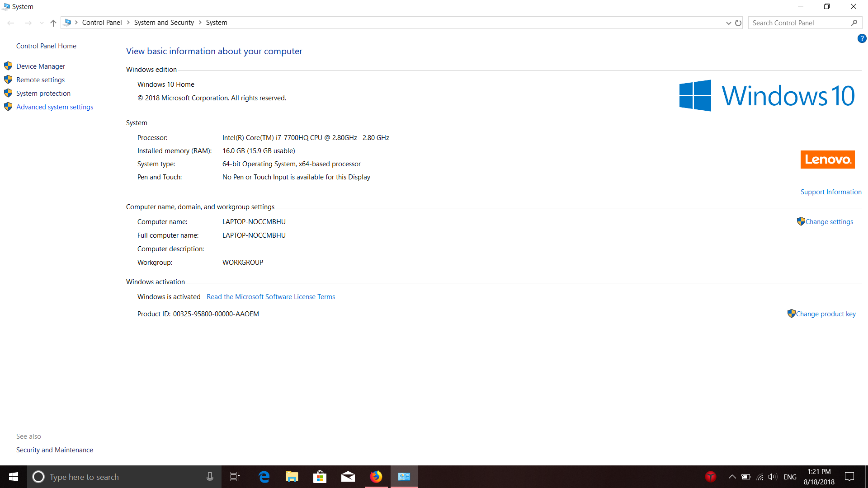Click Change product key link
The width and height of the screenshot is (868, 488).
[x=826, y=314]
